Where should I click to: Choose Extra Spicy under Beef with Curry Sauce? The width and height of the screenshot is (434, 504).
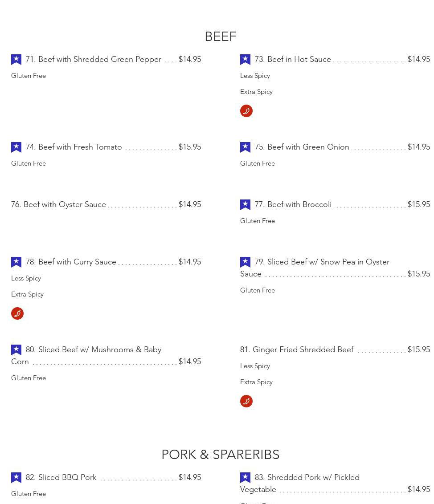(x=27, y=294)
